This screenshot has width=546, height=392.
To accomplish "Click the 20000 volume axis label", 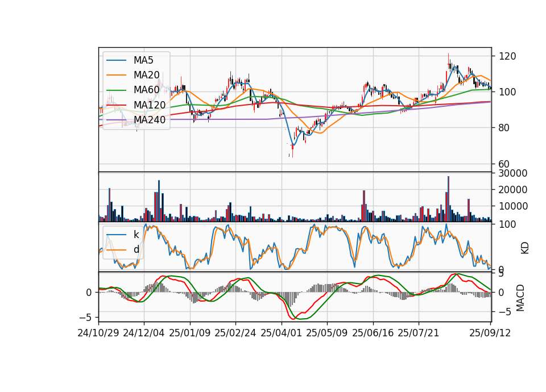I will pos(513,190).
